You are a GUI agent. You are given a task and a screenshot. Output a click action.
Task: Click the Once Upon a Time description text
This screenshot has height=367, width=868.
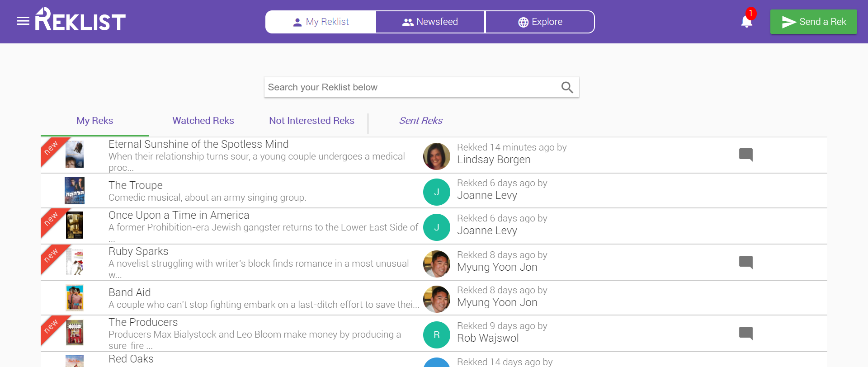(x=264, y=232)
